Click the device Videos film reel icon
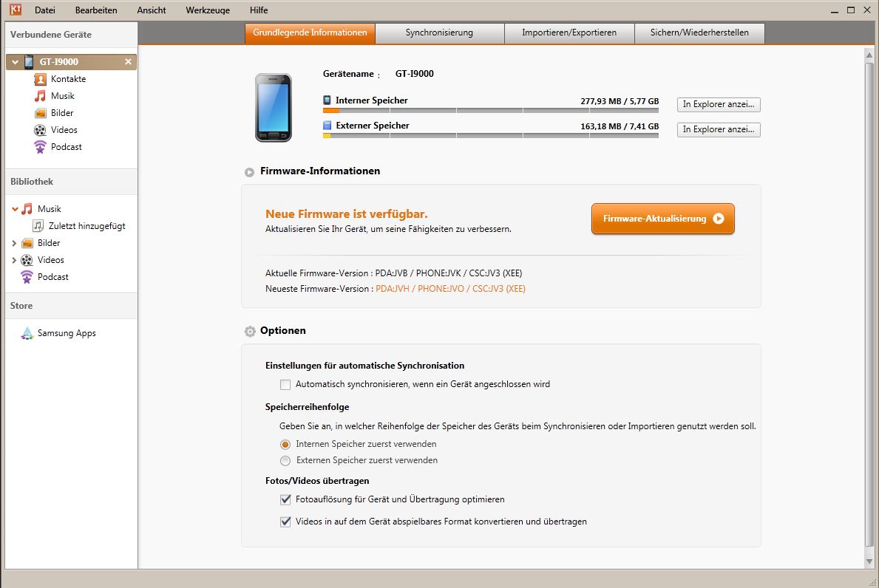 [x=40, y=130]
